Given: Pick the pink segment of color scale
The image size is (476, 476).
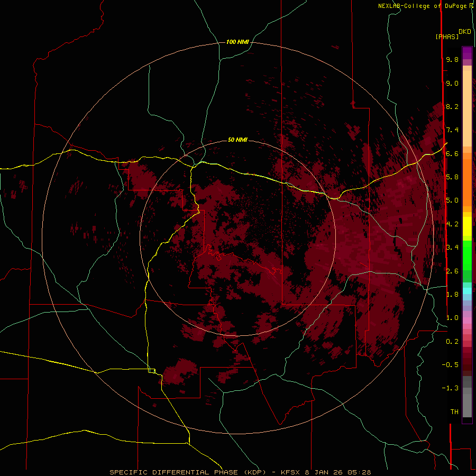Looking at the screenshot, I should [467, 321].
